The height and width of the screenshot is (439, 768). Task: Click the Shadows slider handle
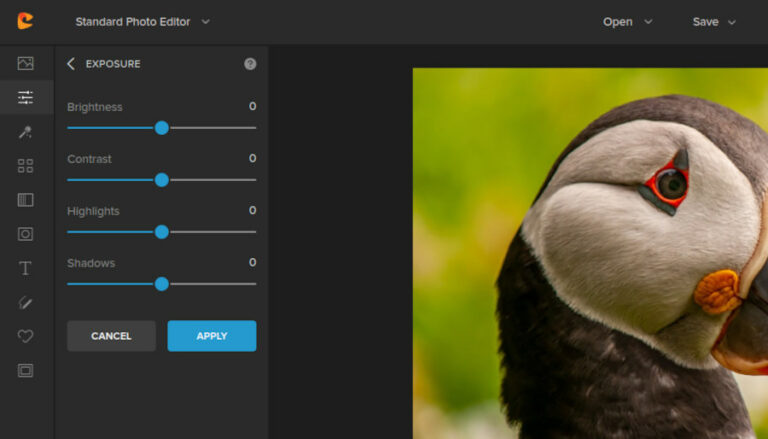[162, 284]
